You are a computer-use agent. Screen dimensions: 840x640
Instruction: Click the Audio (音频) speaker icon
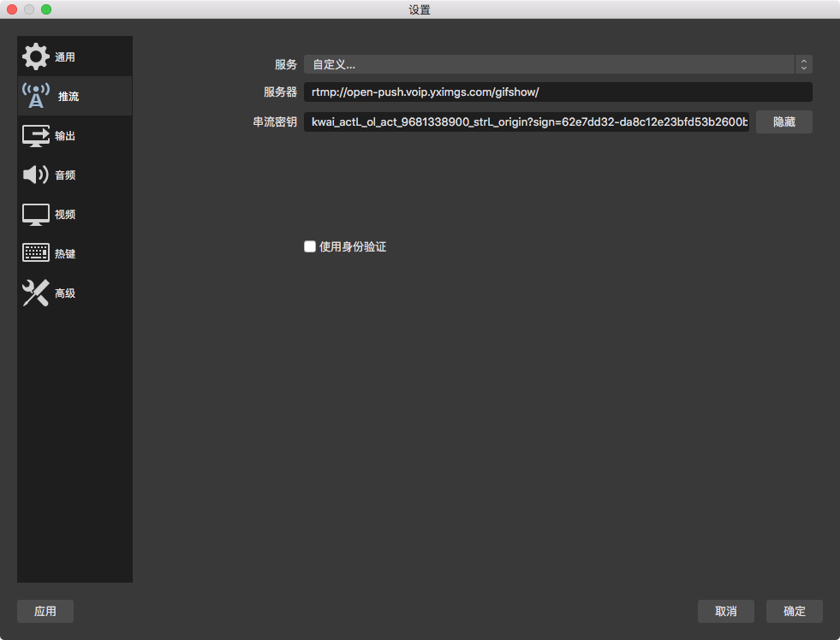[36, 175]
